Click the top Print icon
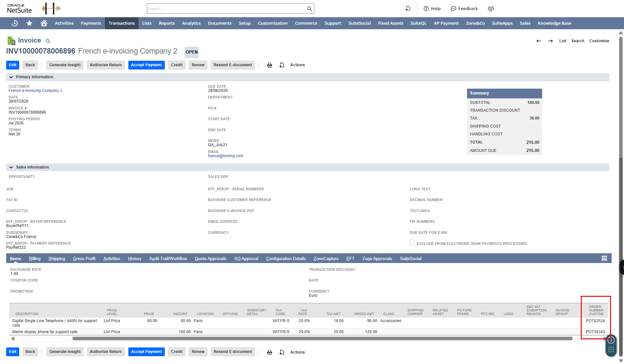 coord(269,65)
